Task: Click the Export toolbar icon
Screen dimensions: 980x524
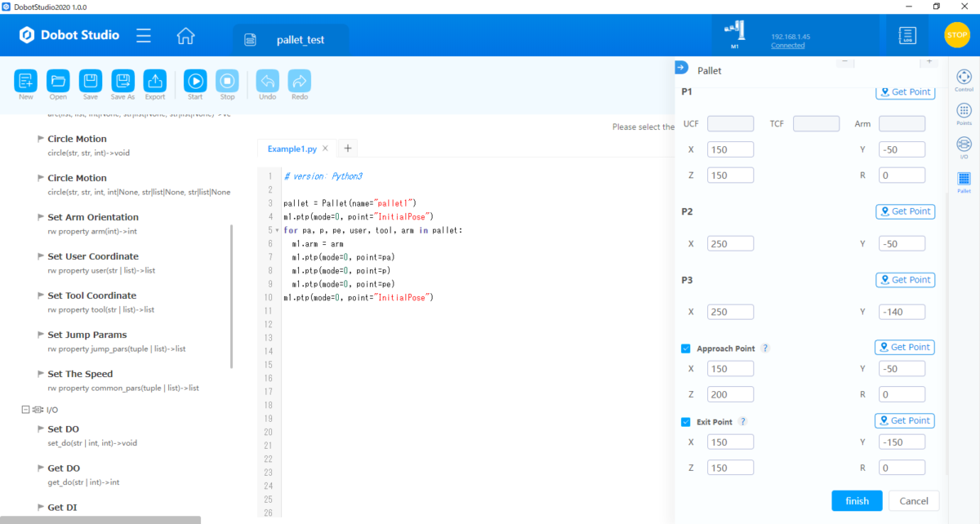Action: pyautogui.click(x=155, y=81)
